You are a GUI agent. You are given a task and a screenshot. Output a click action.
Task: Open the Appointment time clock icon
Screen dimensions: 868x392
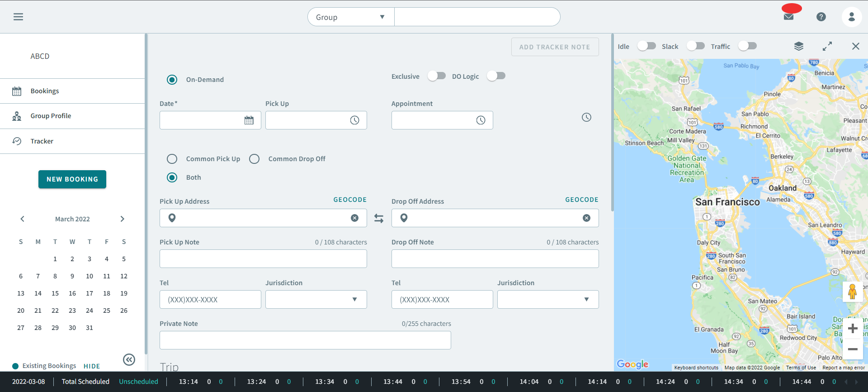[x=481, y=120]
